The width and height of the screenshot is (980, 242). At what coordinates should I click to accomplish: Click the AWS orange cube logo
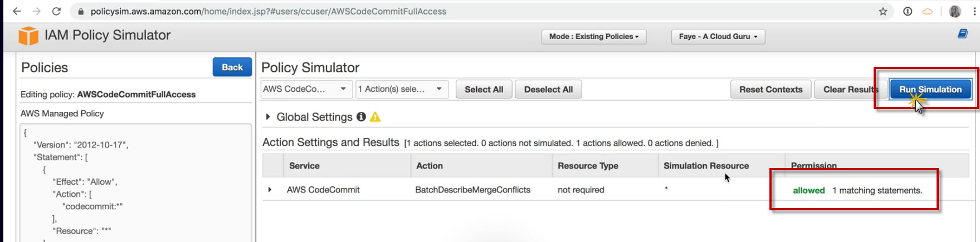pyautogui.click(x=28, y=36)
